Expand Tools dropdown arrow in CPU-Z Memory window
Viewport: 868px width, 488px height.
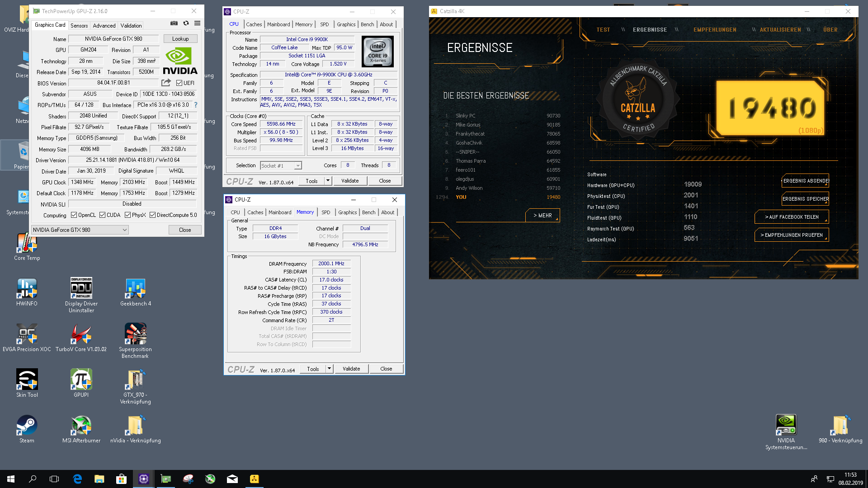(330, 369)
